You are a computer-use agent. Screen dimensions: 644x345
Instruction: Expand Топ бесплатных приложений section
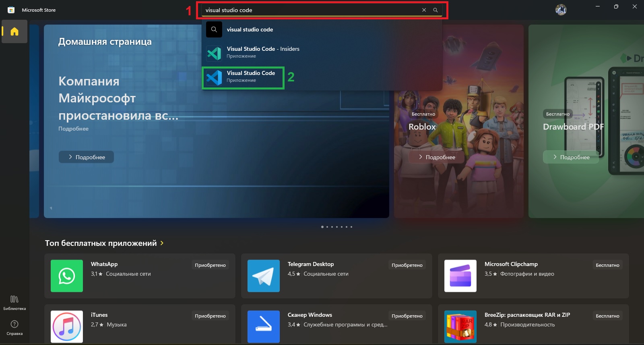(x=104, y=243)
